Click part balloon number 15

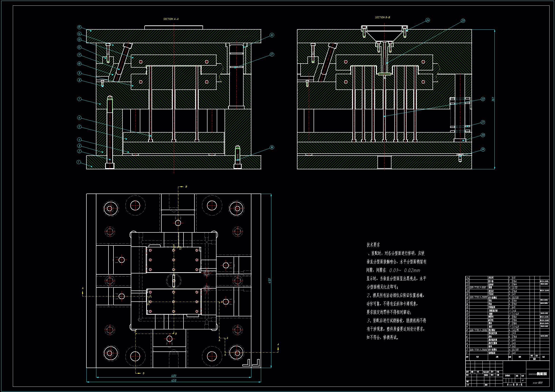pos(79,27)
